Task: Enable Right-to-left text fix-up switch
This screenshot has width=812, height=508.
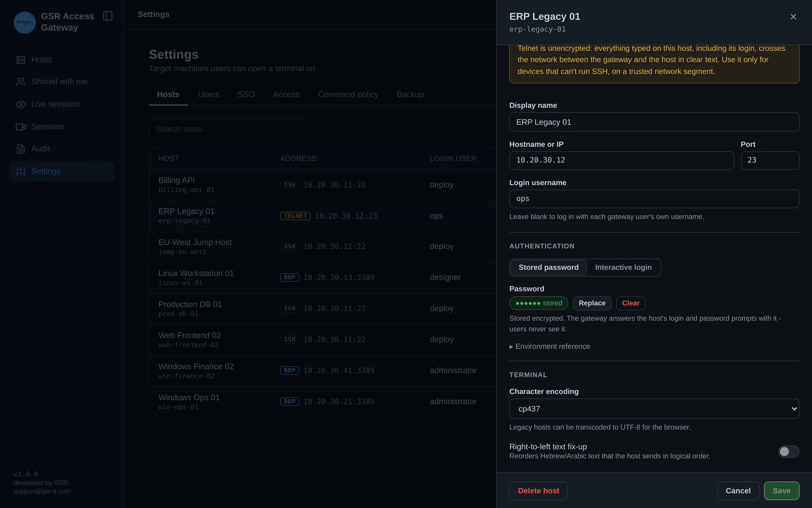Action: point(788,451)
